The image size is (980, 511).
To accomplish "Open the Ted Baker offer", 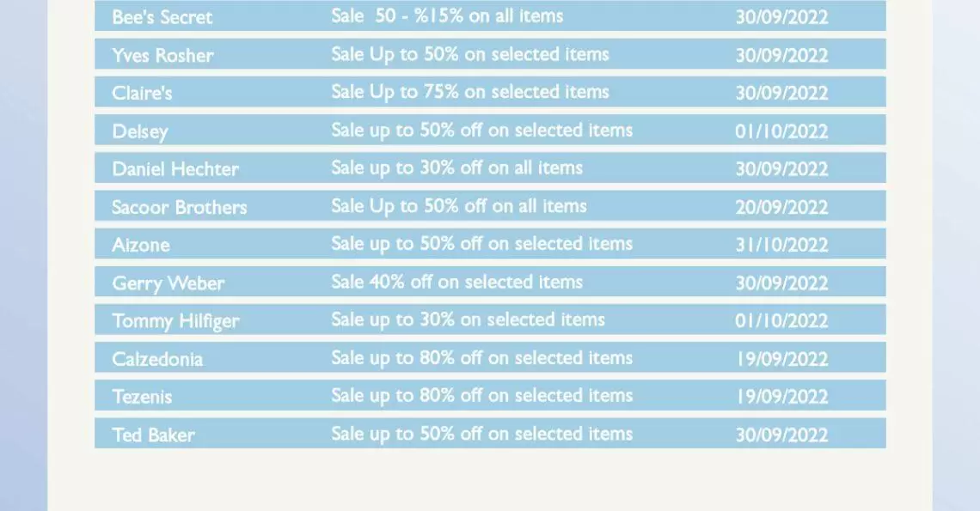I will tap(490, 434).
